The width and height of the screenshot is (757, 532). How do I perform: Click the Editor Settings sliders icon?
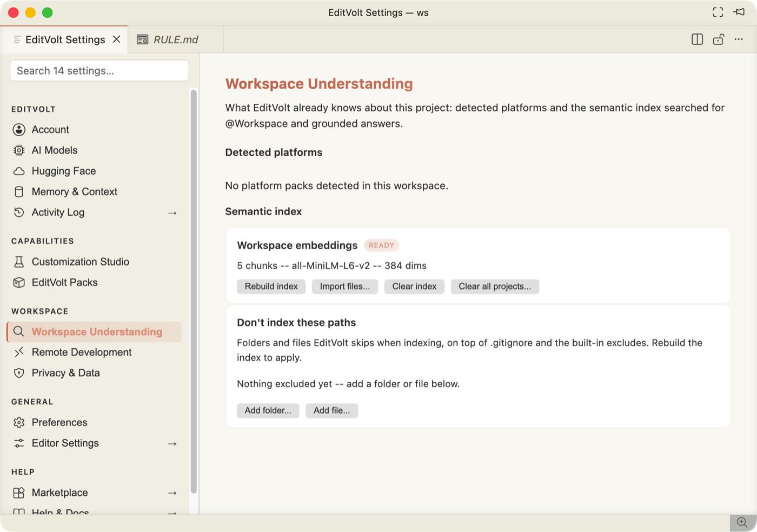(x=19, y=443)
